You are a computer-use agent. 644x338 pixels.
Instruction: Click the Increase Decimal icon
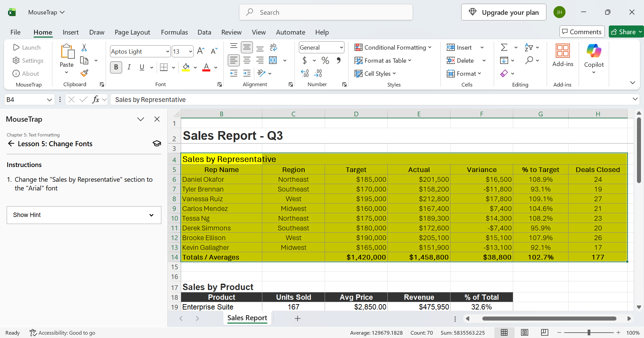pos(305,73)
